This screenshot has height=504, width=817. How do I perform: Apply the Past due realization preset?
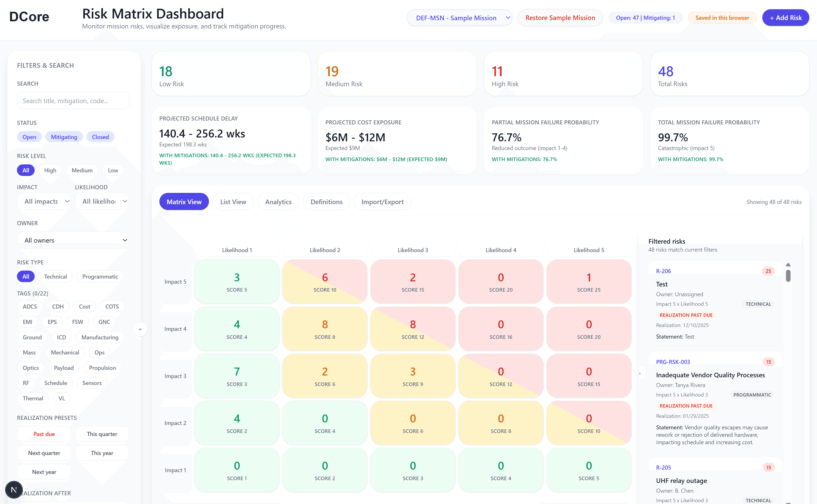point(44,434)
